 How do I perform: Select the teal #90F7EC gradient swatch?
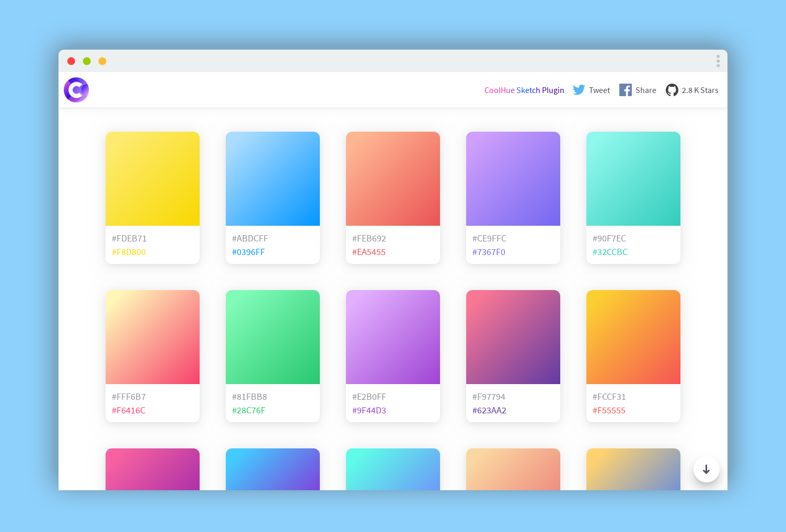(633, 179)
